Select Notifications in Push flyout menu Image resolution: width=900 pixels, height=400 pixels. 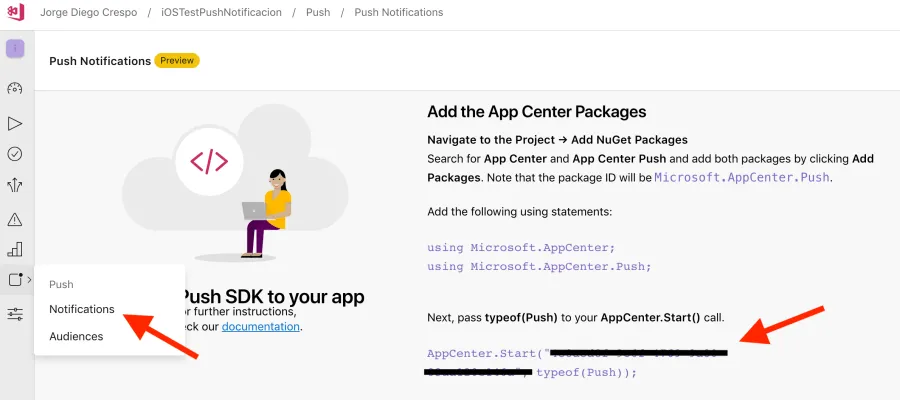[x=82, y=309]
